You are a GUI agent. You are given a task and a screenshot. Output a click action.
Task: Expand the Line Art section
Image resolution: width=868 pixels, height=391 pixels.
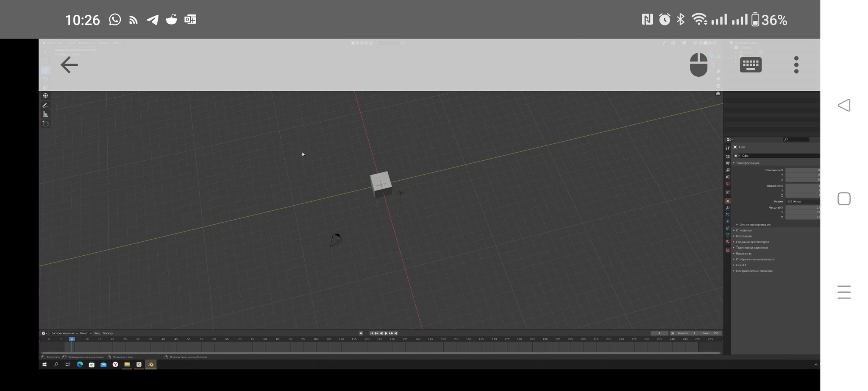740,265
